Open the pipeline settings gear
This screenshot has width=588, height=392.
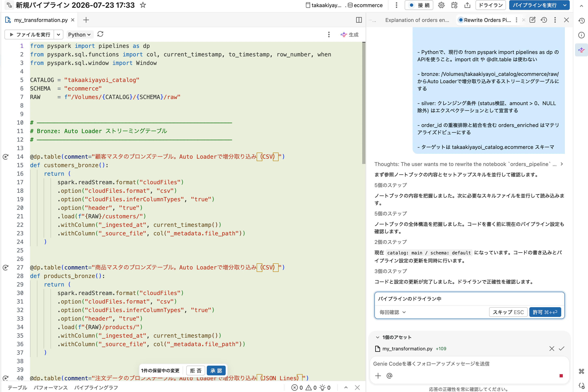pos(441,5)
